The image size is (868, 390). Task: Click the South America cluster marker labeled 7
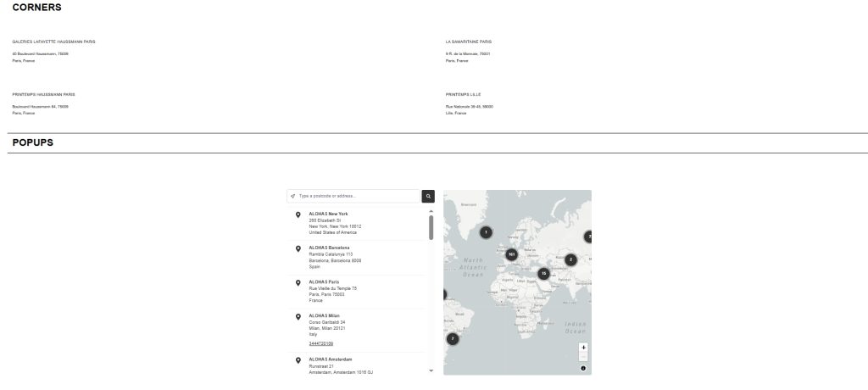(453, 339)
